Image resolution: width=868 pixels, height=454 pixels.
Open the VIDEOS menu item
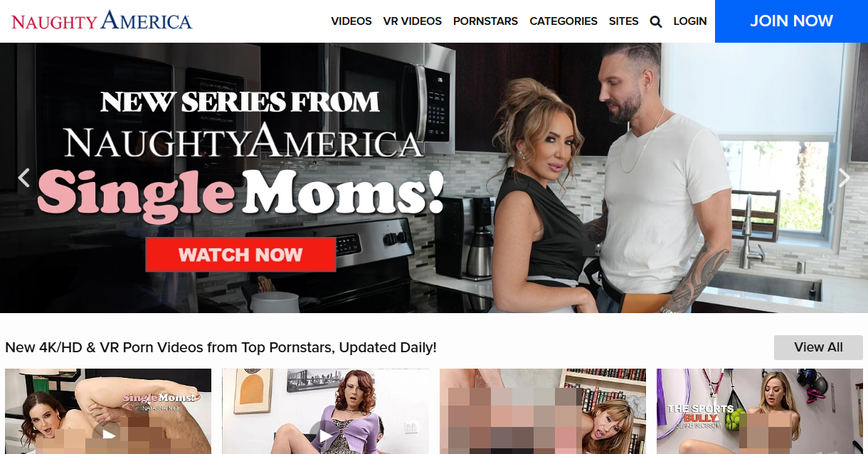point(351,21)
